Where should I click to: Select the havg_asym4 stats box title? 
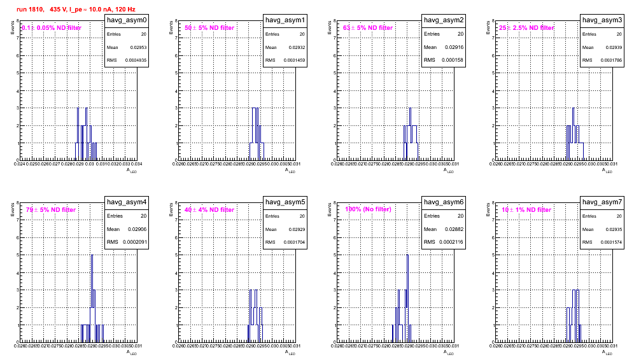(127, 202)
